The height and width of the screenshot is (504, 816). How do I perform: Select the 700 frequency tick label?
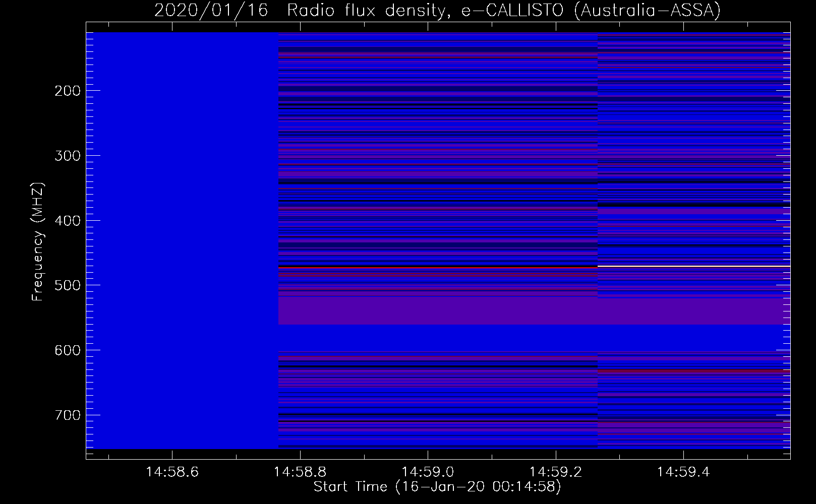pos(68,415)
